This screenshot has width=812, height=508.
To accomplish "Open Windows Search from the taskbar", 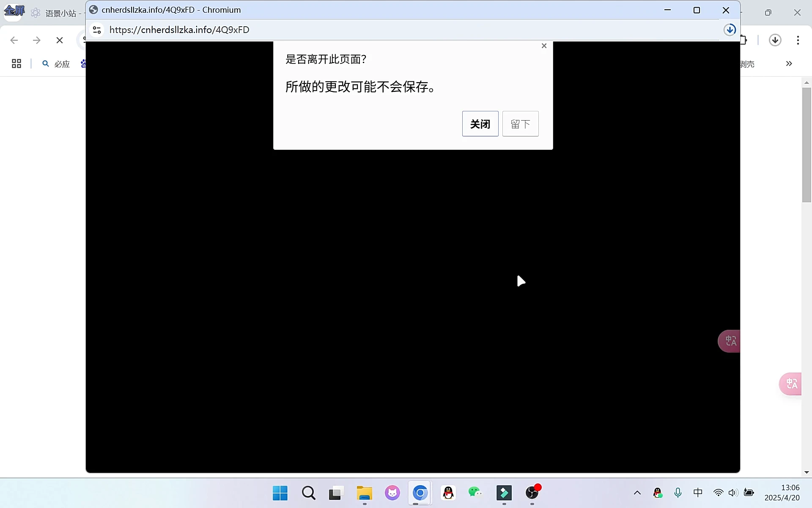I will pyautogui.click(x=309, y=493).
